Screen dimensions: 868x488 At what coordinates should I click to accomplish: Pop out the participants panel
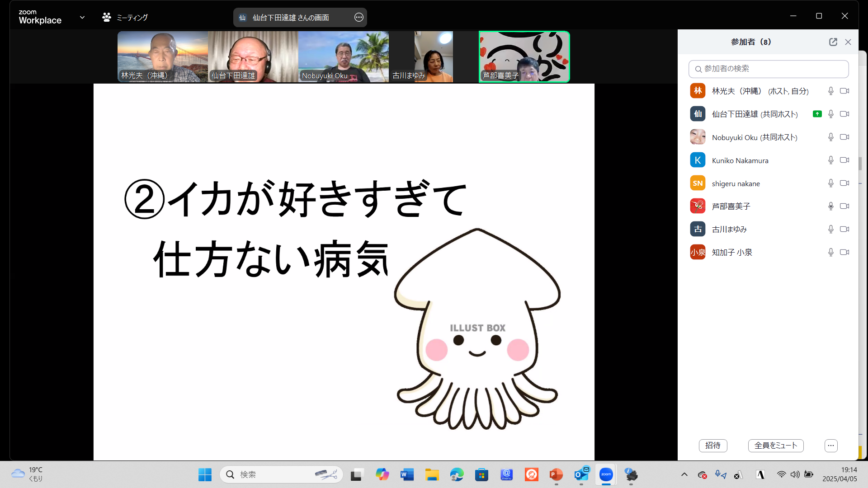[x=833, y=42]
